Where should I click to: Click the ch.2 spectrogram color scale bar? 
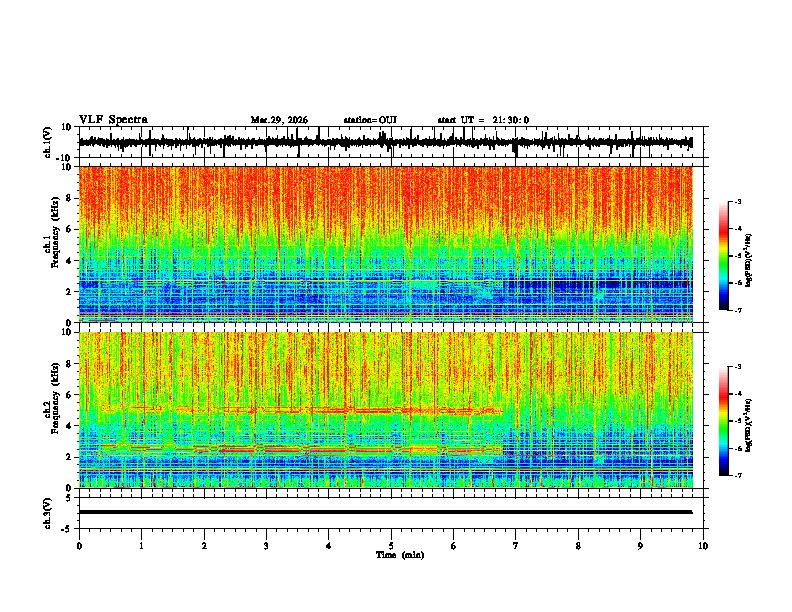pyautogui.click(x=723, y=421)
